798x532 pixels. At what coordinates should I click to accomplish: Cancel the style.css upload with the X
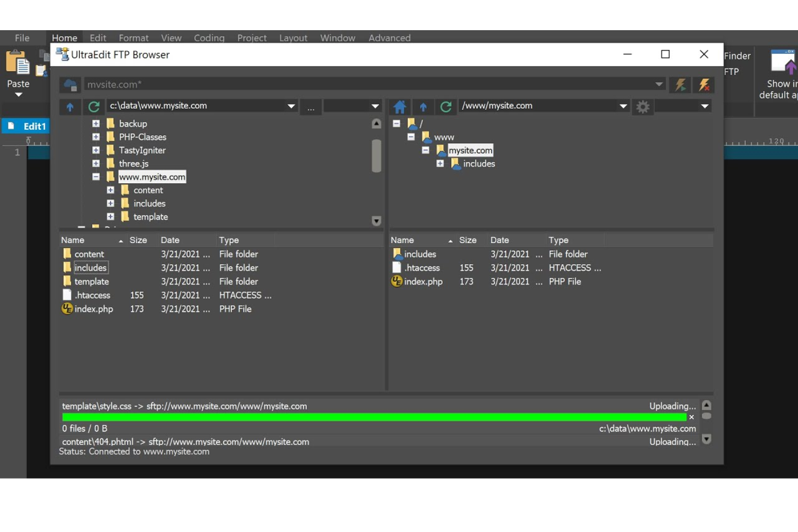(691, 417)
